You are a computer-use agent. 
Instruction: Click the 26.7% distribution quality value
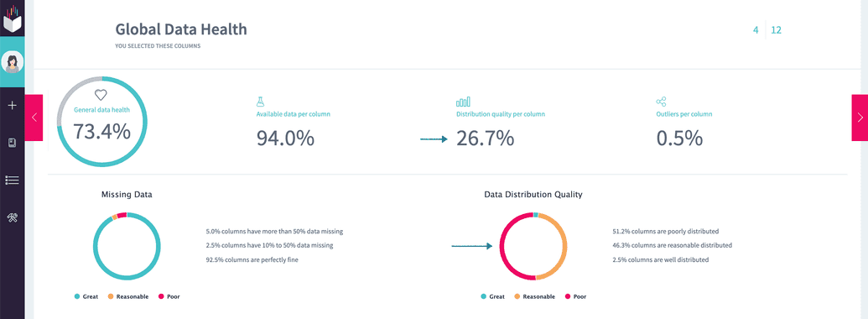(x=486, y=139)
